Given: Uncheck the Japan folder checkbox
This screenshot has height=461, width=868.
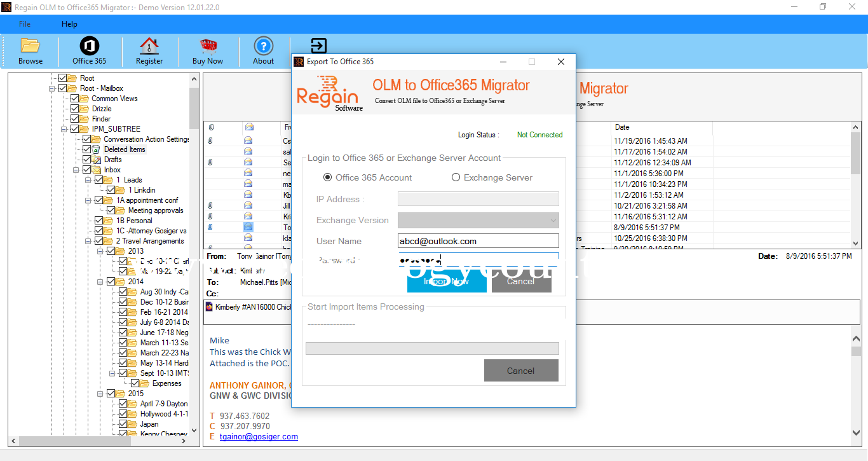Looking at the screenshot, I should point(123,424).
